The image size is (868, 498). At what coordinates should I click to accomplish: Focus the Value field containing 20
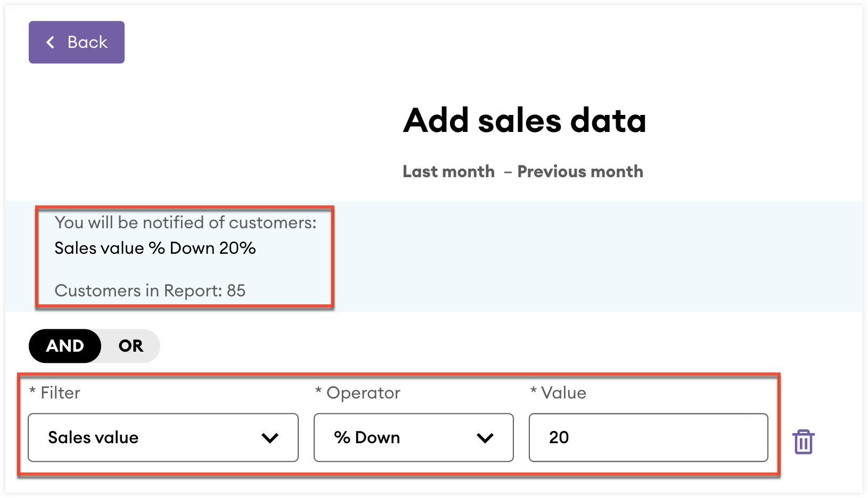[x=649, y=437]
